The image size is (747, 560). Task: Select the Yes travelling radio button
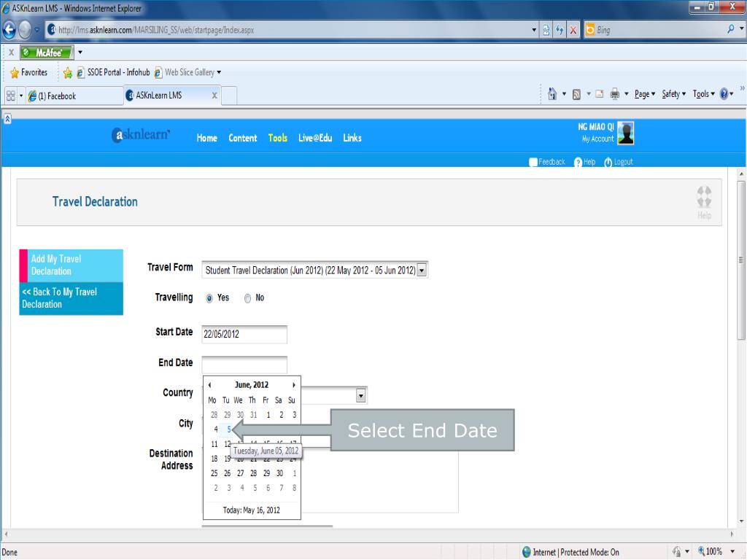click(209, 298)
